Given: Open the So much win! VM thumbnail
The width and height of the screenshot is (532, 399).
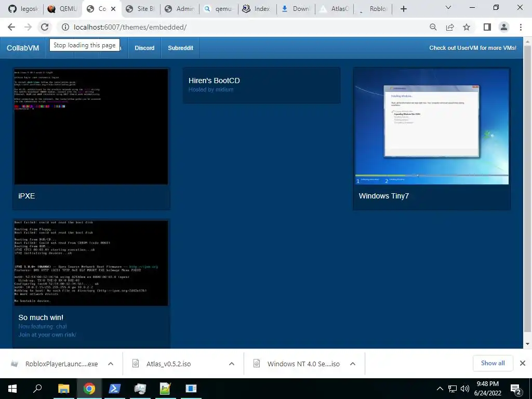Looking at the screenshot, I should 91,263.
